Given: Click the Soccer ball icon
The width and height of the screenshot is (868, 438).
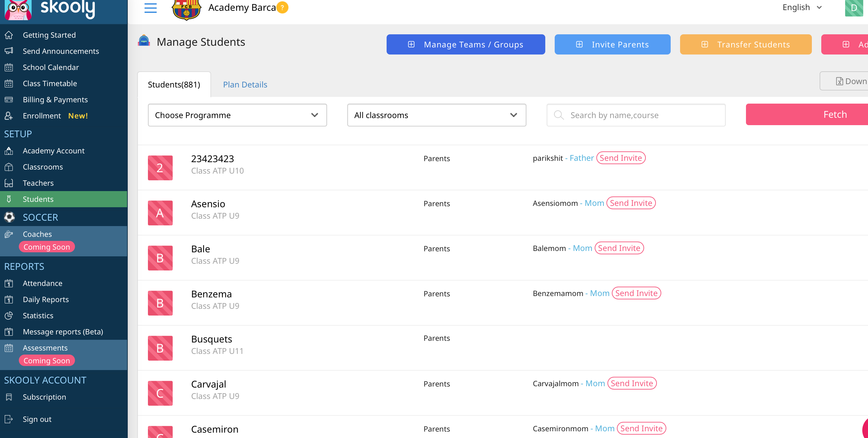Looking at the screenshot, I should click(9, 217).
